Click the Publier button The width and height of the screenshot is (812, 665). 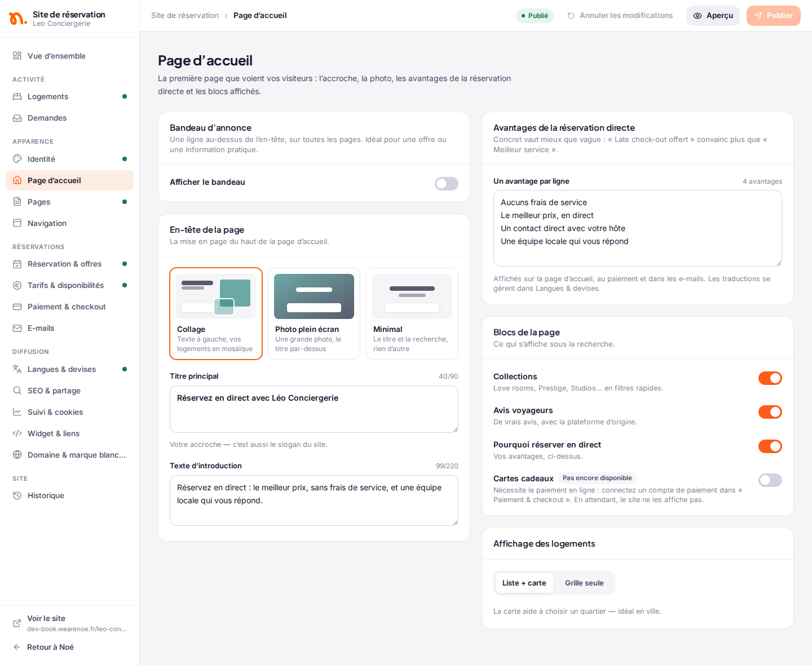[774, 16]
